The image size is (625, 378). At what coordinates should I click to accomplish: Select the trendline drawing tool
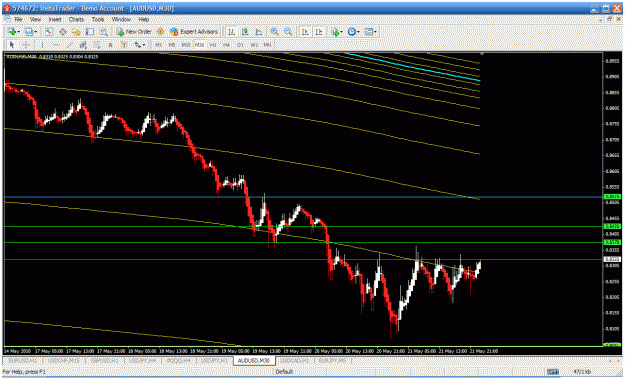click(70, 45)
